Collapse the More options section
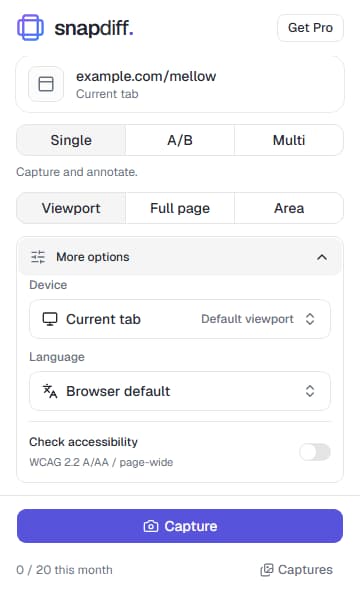This screenshot has width=360, height=596. coord(180,257)
